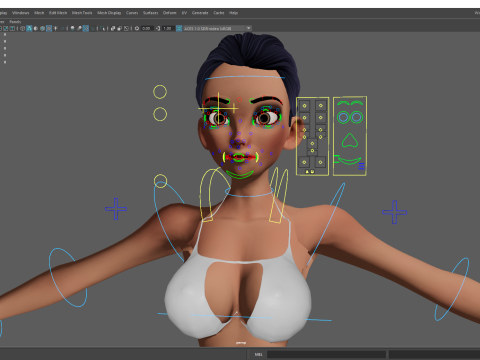Click the exposure value field 0.00
480x360 pixels.
click(x=147, y=28)
